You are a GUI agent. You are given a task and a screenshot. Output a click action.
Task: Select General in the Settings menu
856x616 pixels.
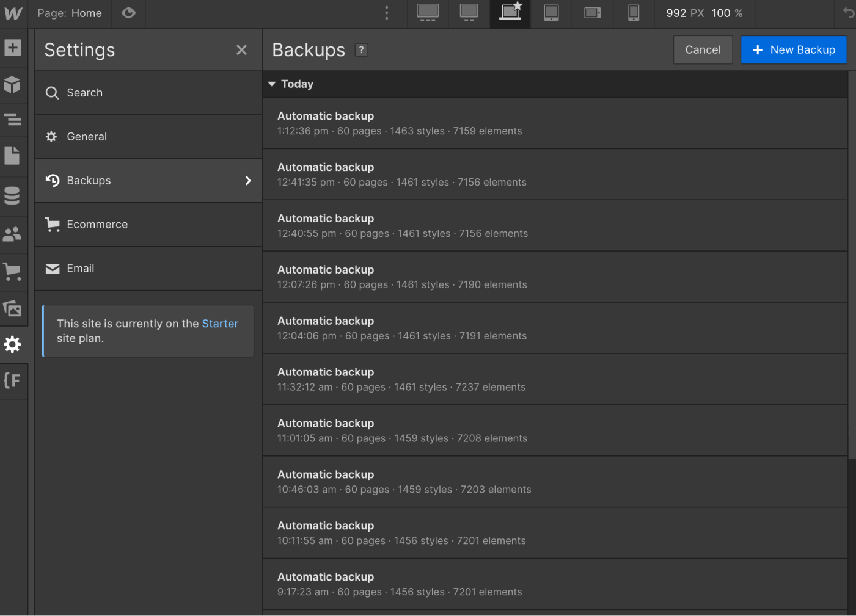point(87,137)
